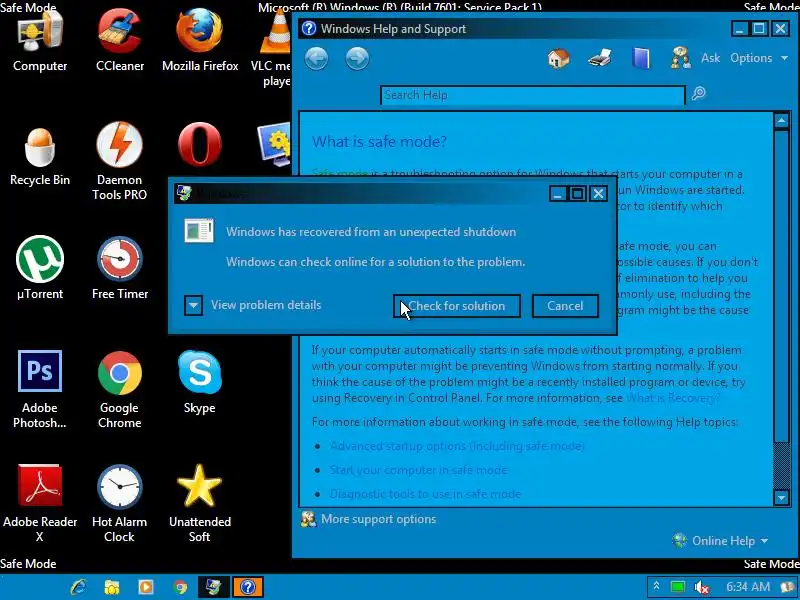This screenshot has height=600, width=800.
Task: Browse Help using the book icon
Action: [641, 58]
